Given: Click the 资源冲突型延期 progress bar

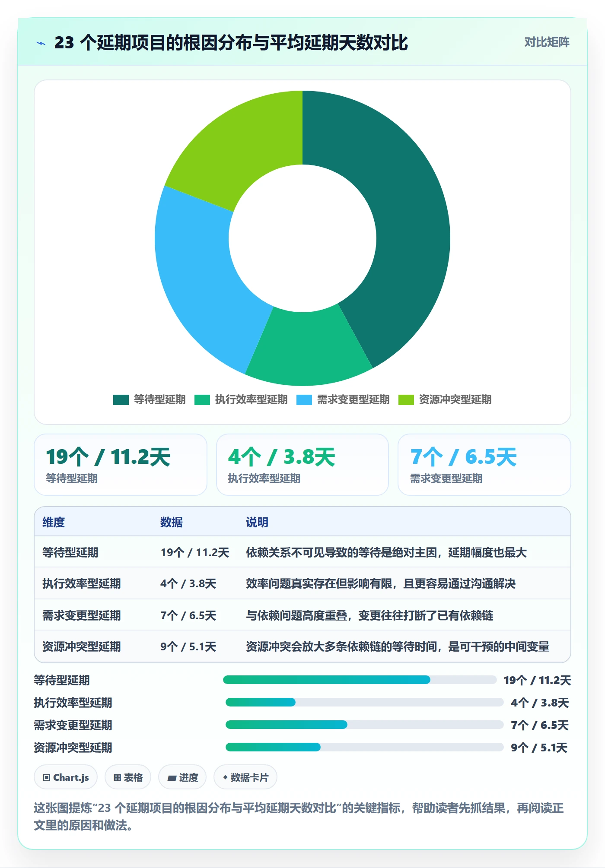Looking at the screenshot, I should click(x=364, y=747).
